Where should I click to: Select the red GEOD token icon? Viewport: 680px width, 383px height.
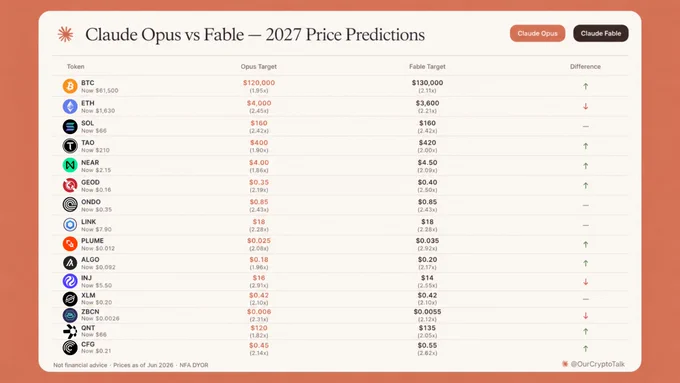click(70, 185)
